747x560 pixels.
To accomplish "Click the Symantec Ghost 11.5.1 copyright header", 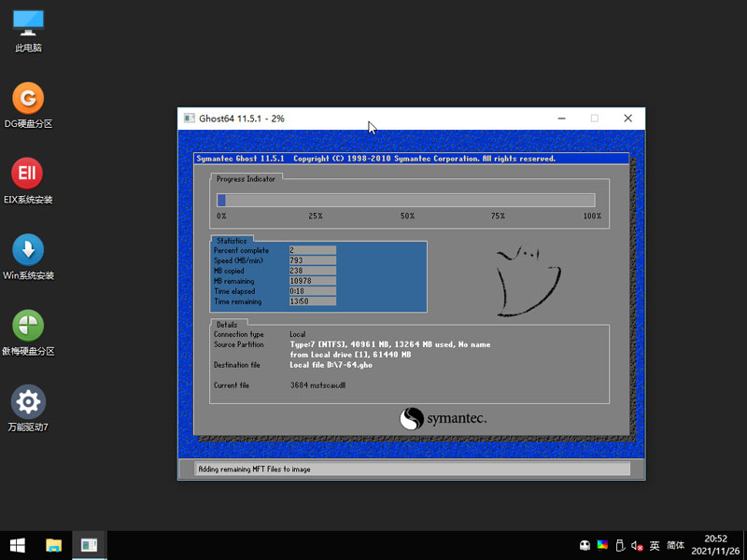I will click(376, 159).
